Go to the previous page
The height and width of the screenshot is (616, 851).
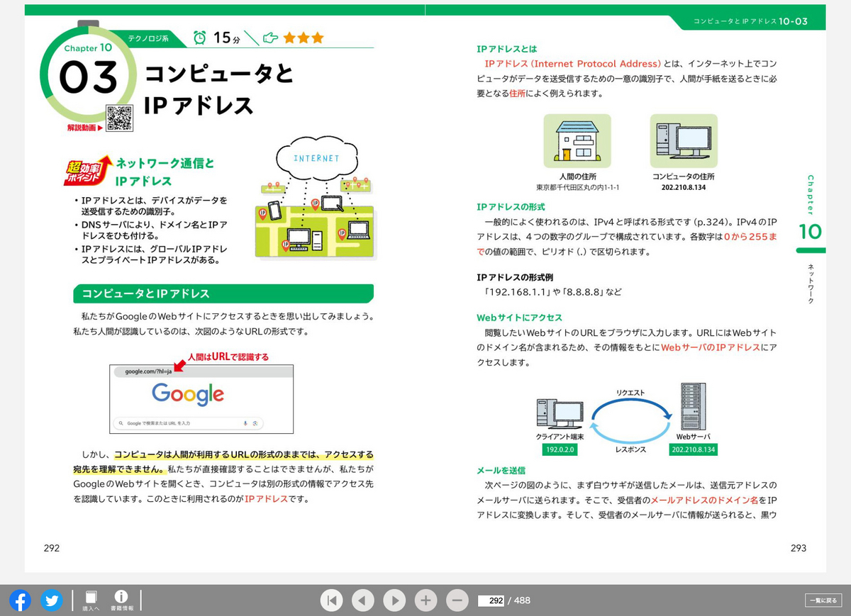[x=363, y=600]
